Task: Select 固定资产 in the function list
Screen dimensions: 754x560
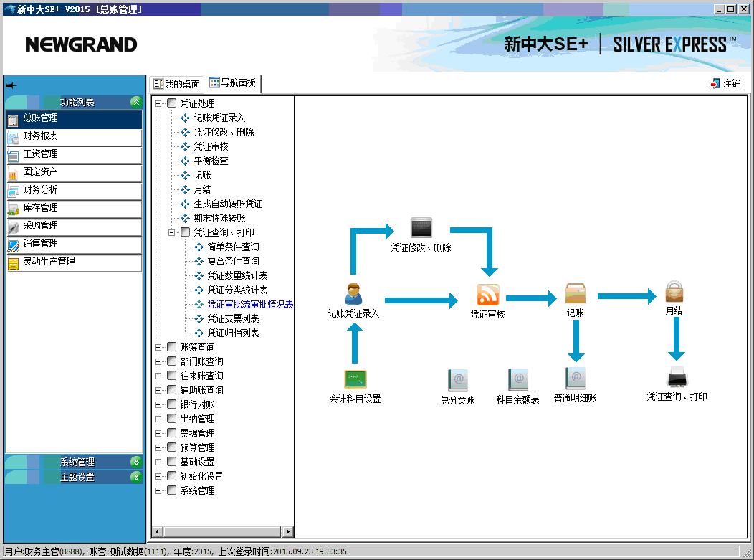Action: click(x=75, y=174)
